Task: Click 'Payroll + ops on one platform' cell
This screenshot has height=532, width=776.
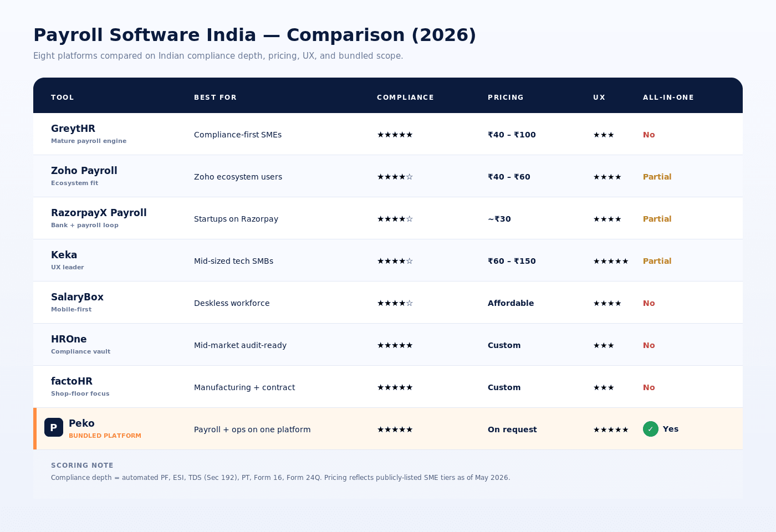Action: pos(252,429)
